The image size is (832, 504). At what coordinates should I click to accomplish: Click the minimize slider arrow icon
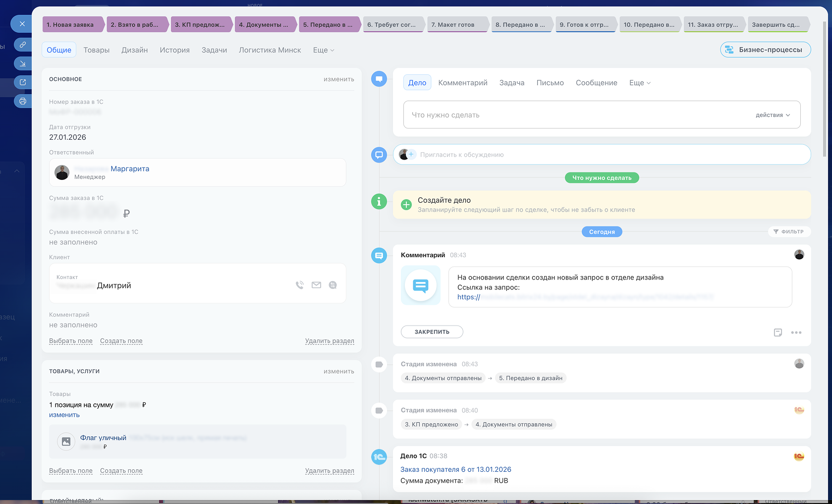coord(22,63)
